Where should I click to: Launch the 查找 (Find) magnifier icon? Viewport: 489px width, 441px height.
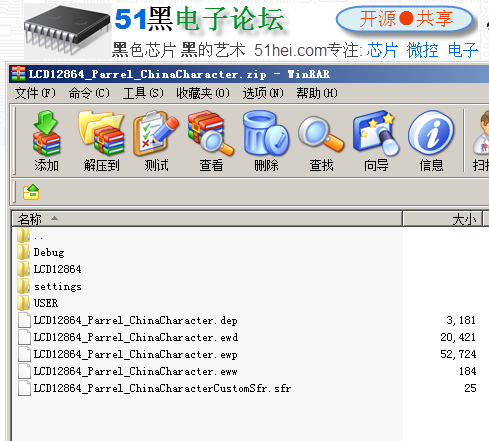321,141
